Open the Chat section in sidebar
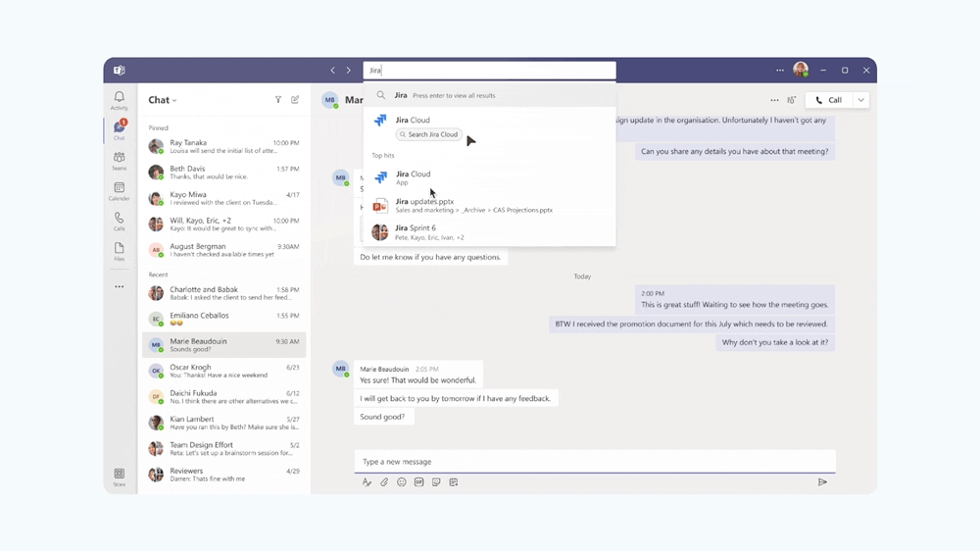Image resolution: width=980 pixels, height=551 pixels. [119, 129]
